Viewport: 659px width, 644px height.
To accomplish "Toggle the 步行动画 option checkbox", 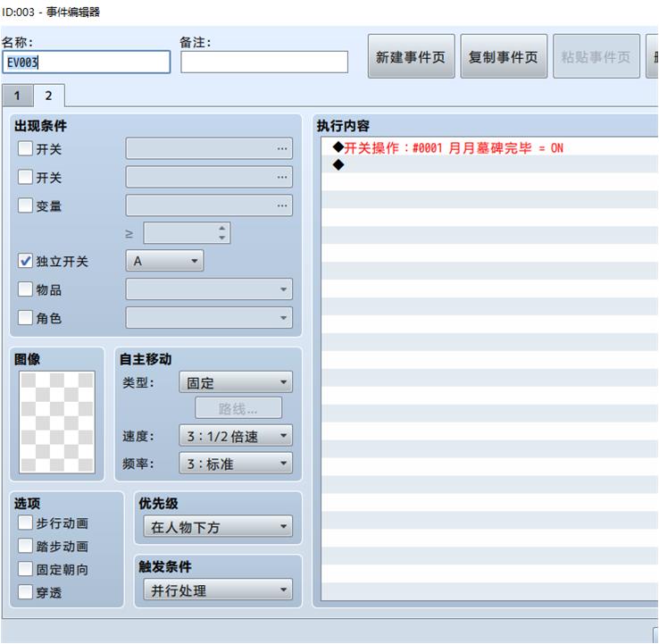I will 25,523.
